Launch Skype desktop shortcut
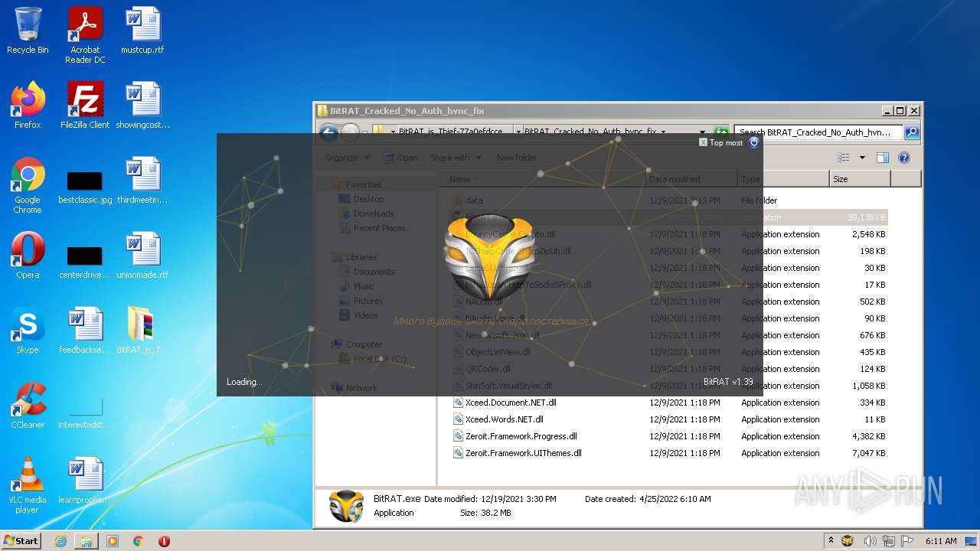 (x=28, y=331)
